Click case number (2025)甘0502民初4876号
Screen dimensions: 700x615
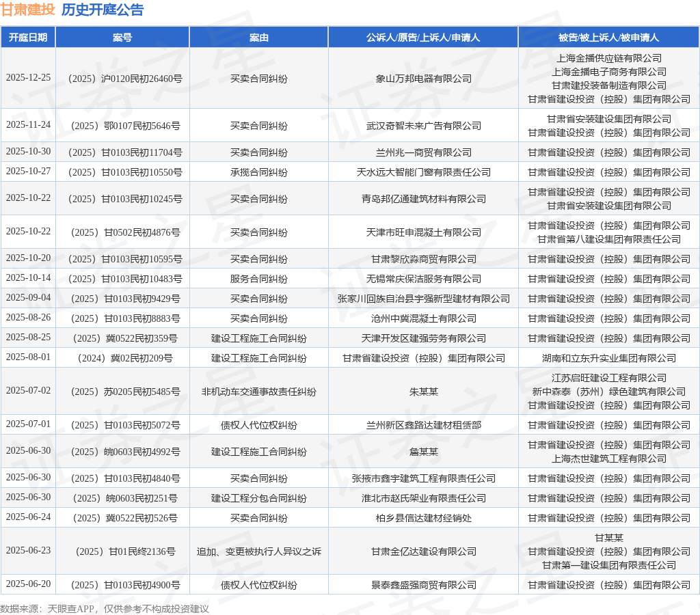coord(126,232)
